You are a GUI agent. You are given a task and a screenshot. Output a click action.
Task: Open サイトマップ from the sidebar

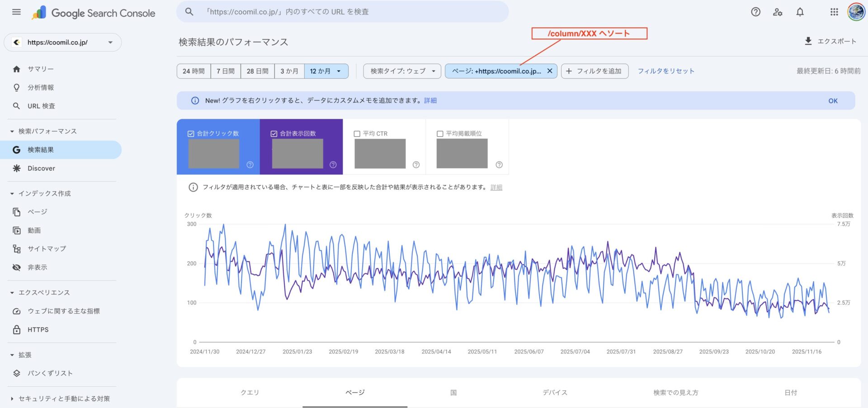click(x=47, y=249)
